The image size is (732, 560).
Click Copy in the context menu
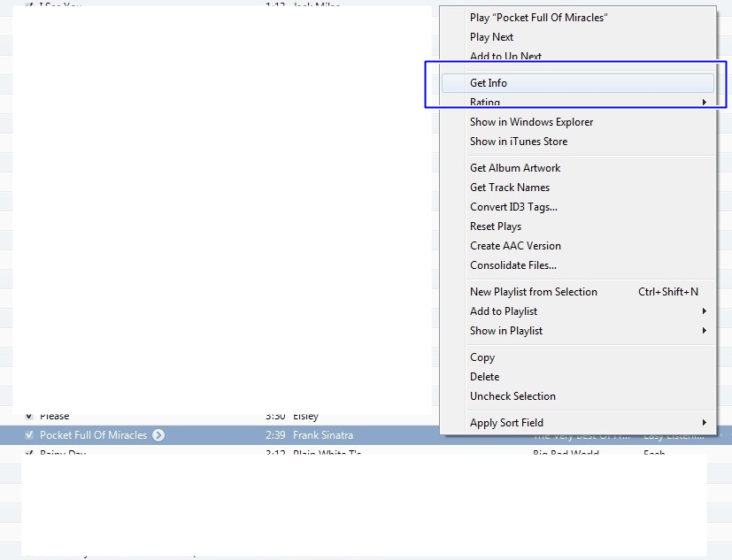click(578, 357)
